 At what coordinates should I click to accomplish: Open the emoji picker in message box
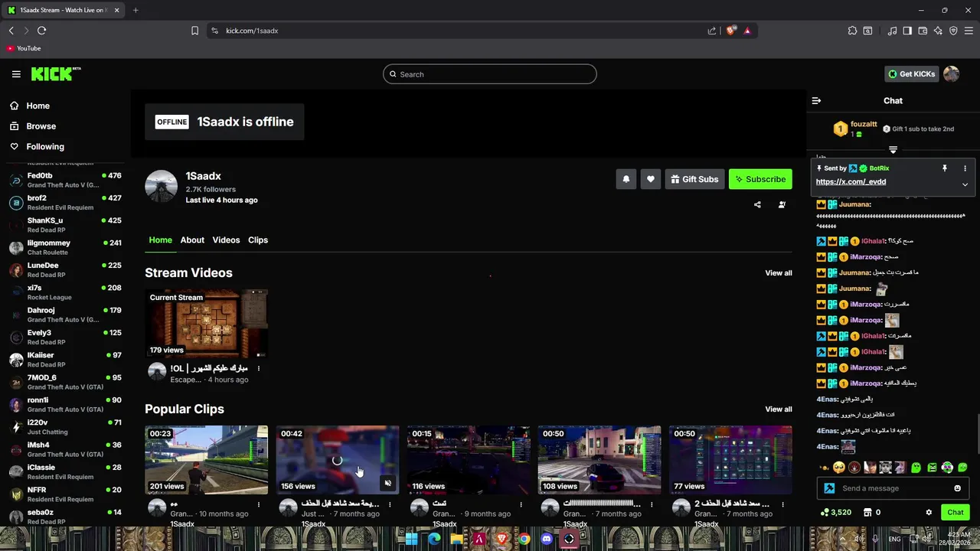point(957,488)
